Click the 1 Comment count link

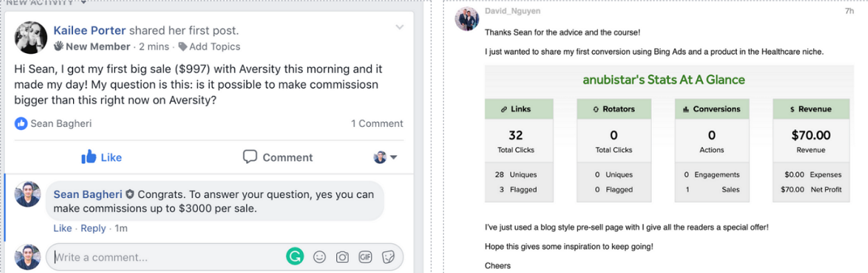[377, 123]
